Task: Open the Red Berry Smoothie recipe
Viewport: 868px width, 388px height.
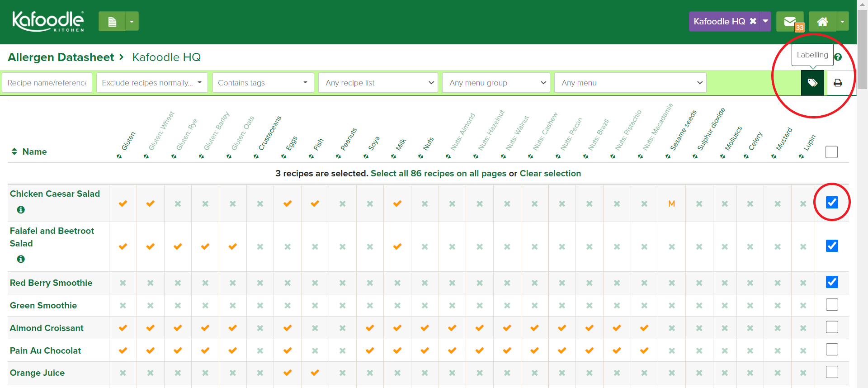Action: pyautogui.click(x=51, y=283)
